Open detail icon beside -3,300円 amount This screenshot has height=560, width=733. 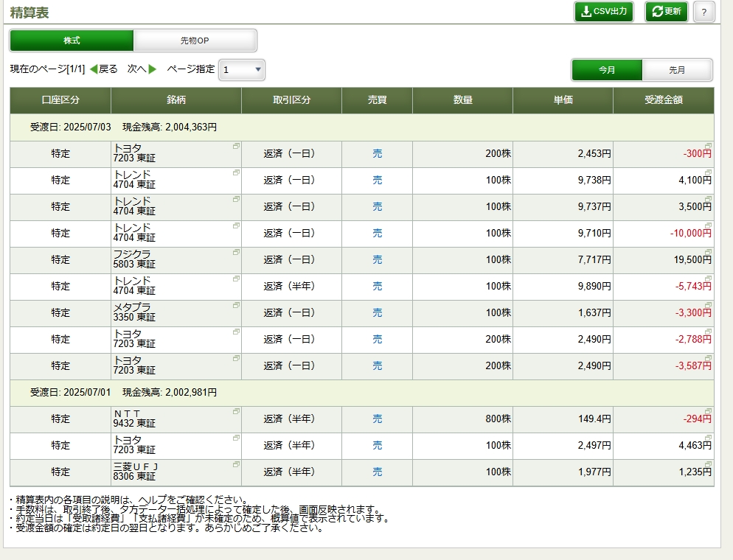pyautogui.click(x=708, y=306)
